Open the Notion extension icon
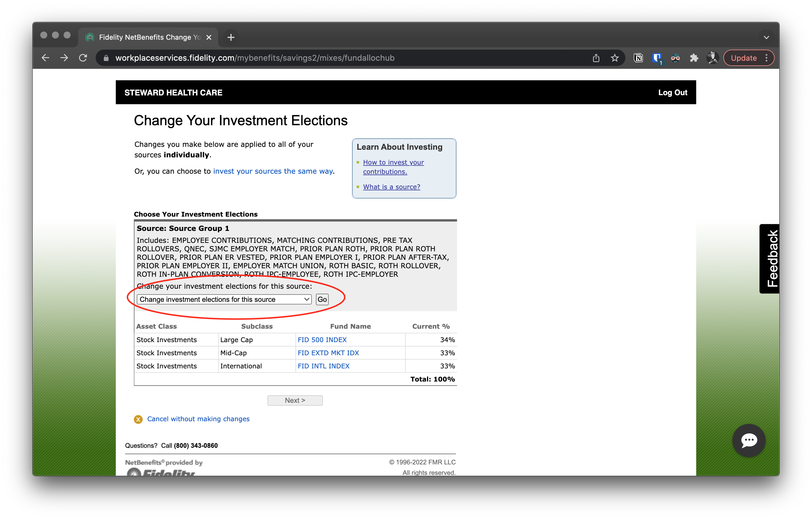 (638, 58)
